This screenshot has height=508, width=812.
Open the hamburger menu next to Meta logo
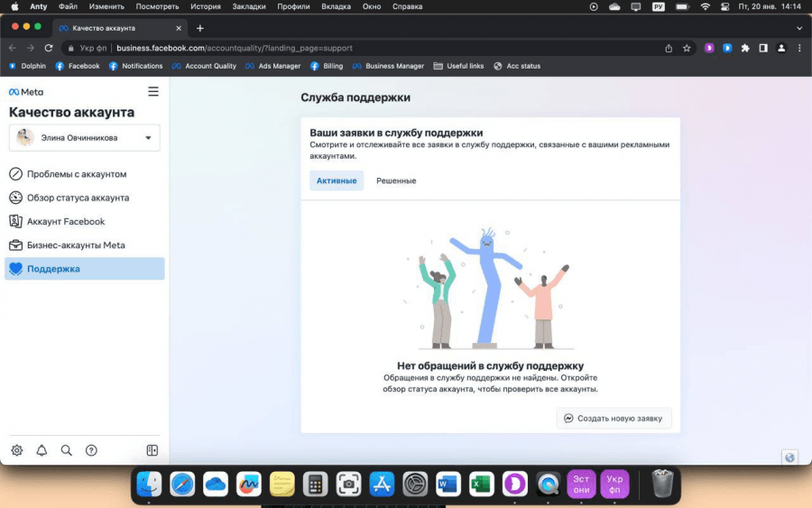click(x=153, y=92)
